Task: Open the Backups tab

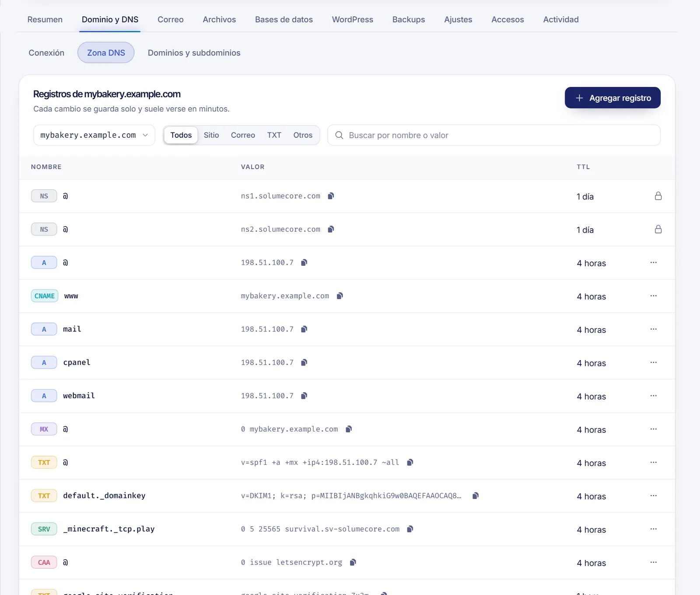Action: point(409,20)
